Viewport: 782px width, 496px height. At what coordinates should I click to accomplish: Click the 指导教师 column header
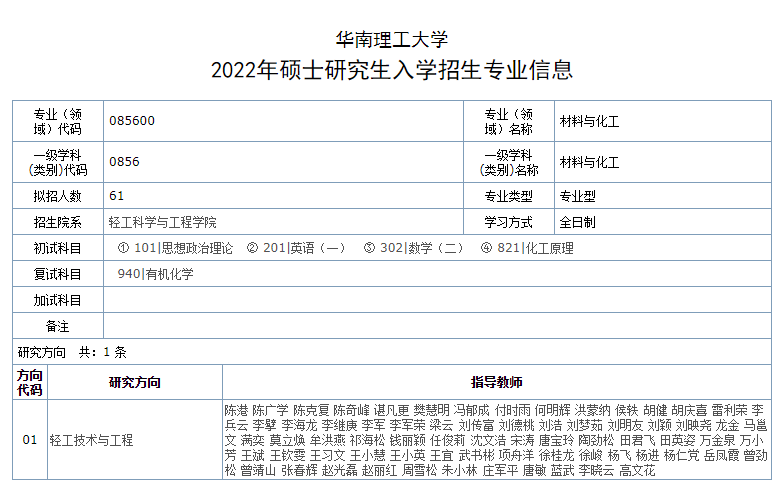(x=496, y=382)
